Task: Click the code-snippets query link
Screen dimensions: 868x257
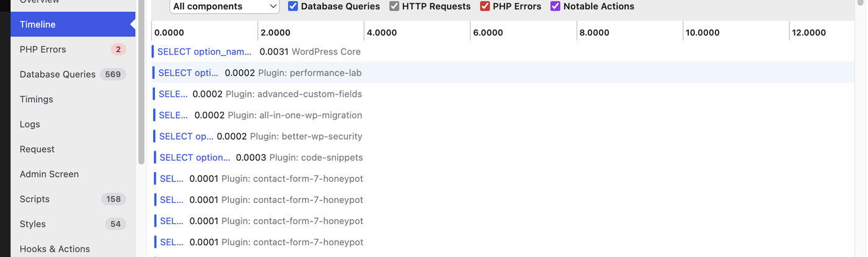Action: point(195,157)
